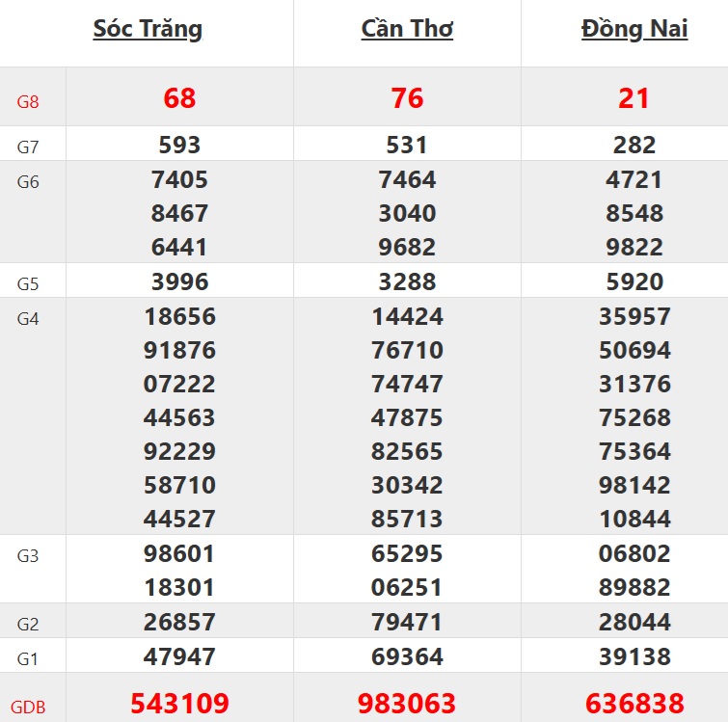Select Cần Thơ G2 number 79471
Screen dimensions: 728x722
click(407, 622)
